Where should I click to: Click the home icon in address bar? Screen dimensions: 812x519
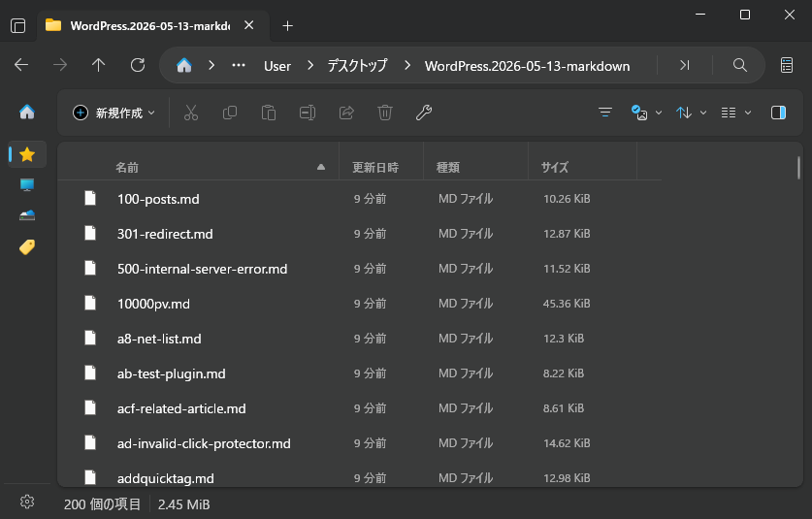click(183, 65)
